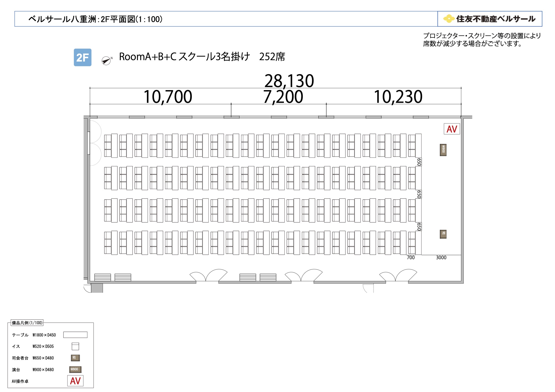
Task: Select the W900 podium in the room
Action: coord(443,150)
